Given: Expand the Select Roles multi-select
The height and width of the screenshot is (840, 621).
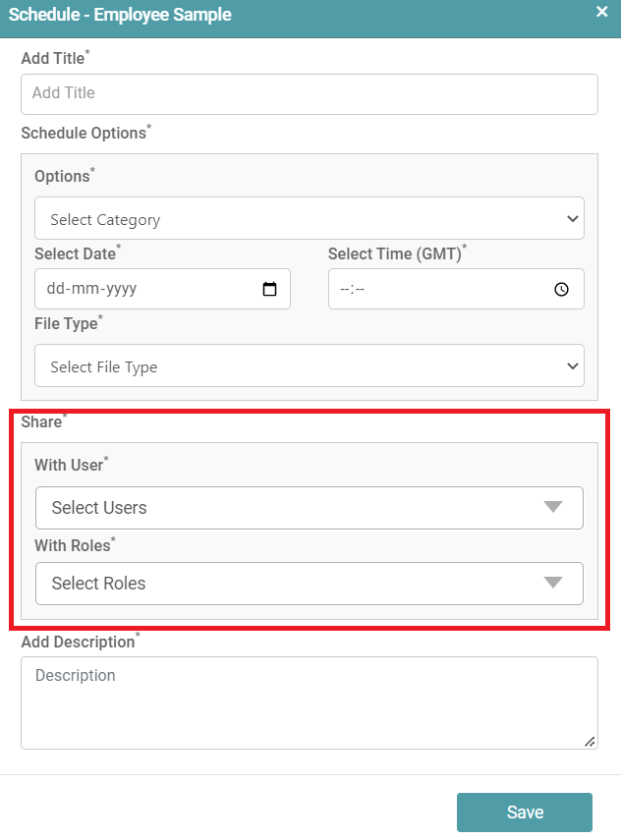Looking at the screenshot, I should coord(295,584).
